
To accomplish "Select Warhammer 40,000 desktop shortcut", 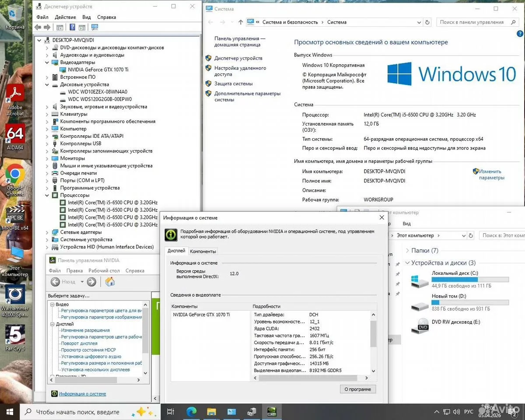I will click(x=15, y=301).
